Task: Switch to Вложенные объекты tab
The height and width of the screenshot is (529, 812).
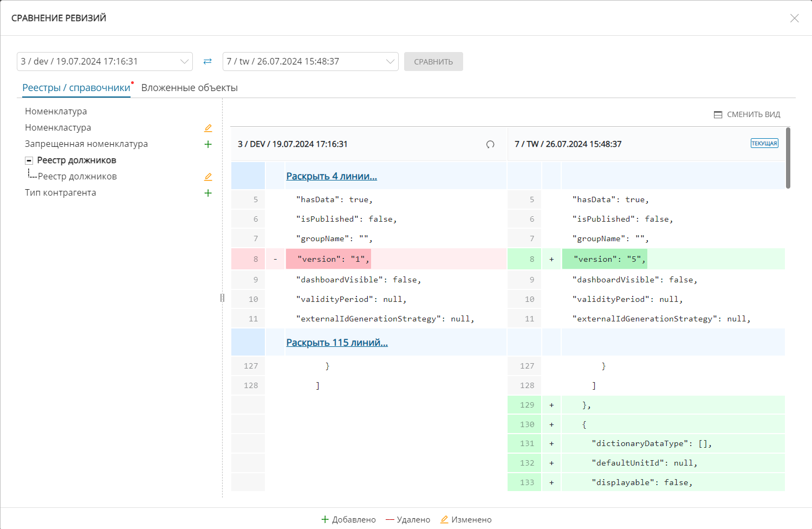Action: (190, 88)
